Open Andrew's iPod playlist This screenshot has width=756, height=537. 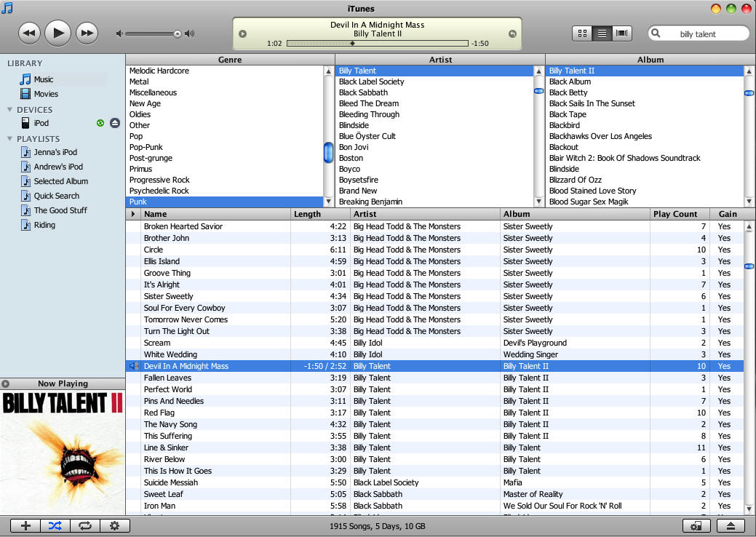[x=58, y=167]
